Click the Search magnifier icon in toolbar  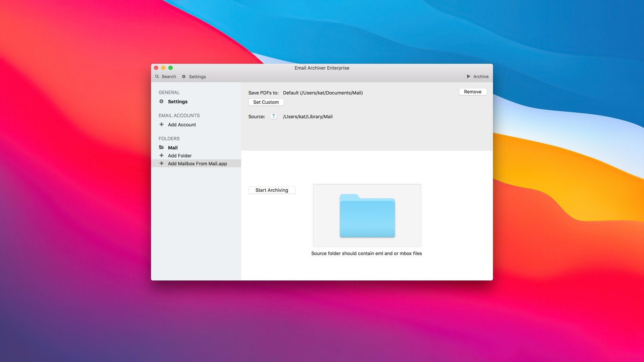tap(157, 76)
